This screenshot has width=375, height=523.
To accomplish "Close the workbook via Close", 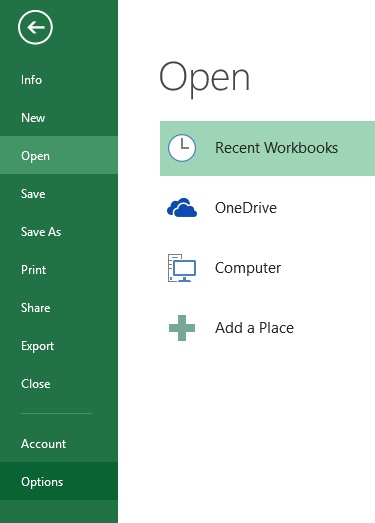I will 59,384.
